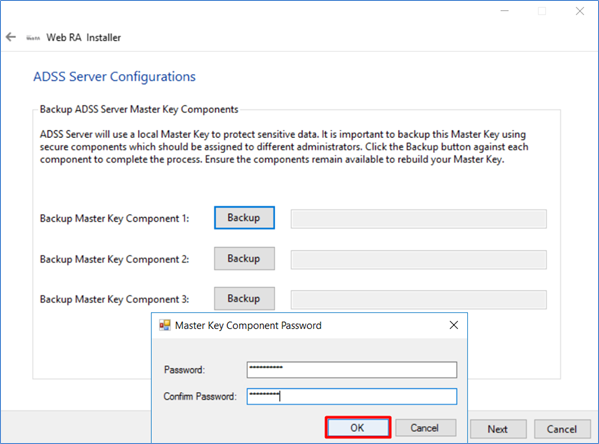Cancel the password dialog
This screenshot has width=599, height=444.
426,428
